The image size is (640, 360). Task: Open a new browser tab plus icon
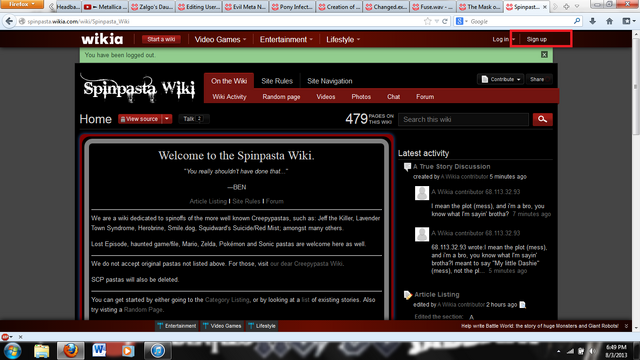tap(566, 7)
